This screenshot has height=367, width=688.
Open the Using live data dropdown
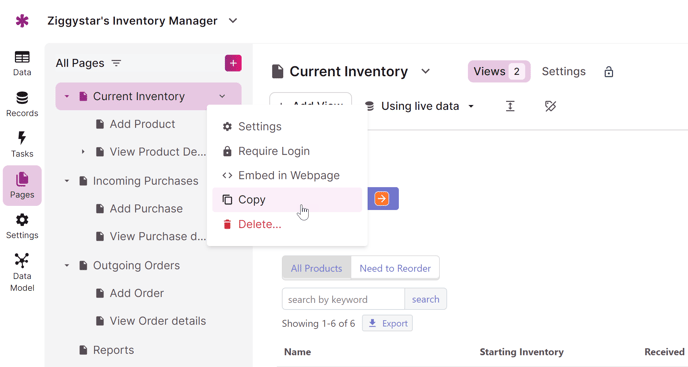click(419, 106)
